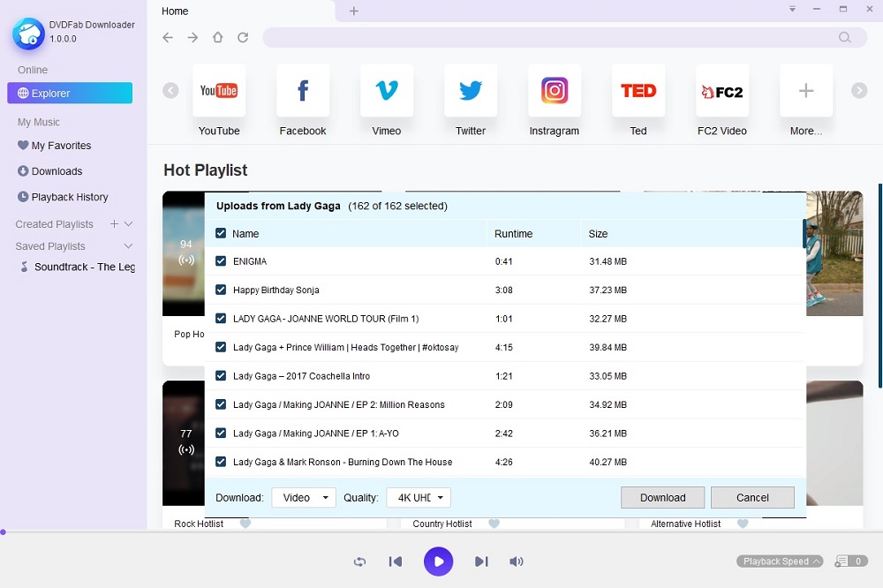The image size is (883, 588).
Task: Go back with the browser back arrow
Action: (168, 37)
